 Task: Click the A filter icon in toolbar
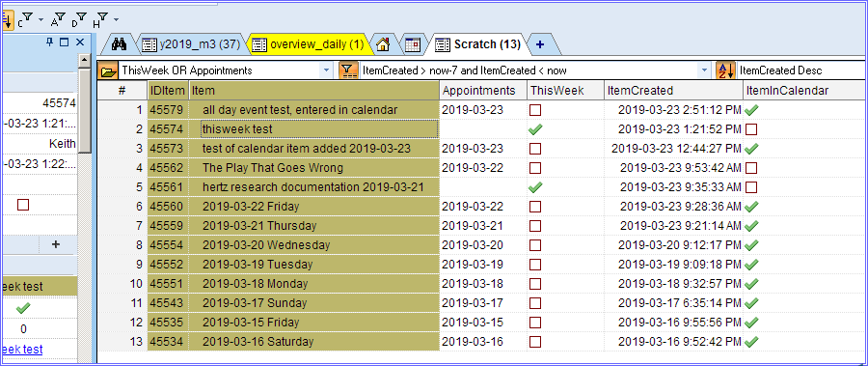[x=58, y=20]
